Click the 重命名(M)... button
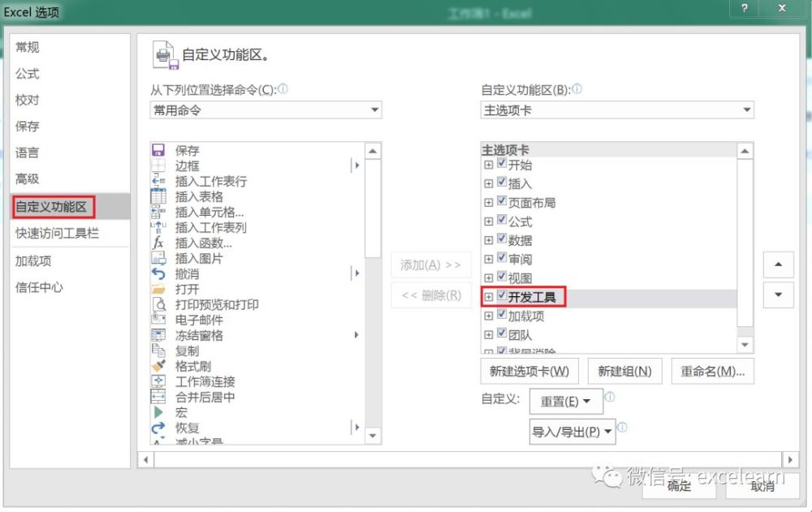The width and height of the screenshot is (812, 512). click(713, 371)
